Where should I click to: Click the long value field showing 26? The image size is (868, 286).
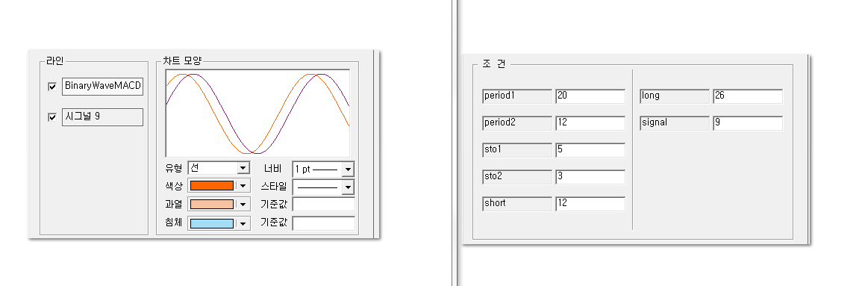tap(748, 96)
